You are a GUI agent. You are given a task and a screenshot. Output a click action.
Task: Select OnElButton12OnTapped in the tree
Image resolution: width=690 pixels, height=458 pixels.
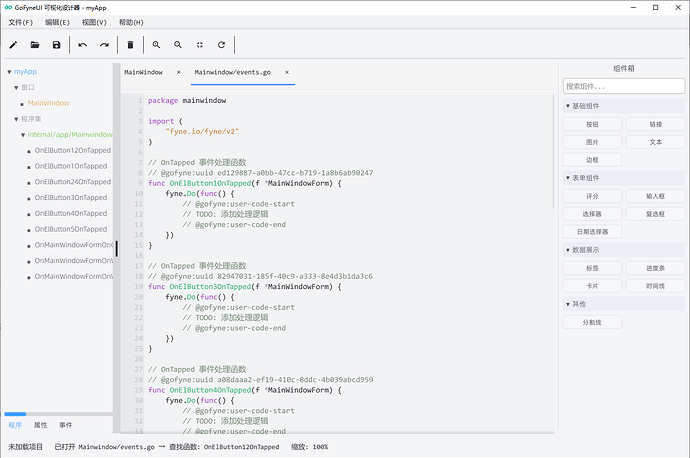[73, 150]
